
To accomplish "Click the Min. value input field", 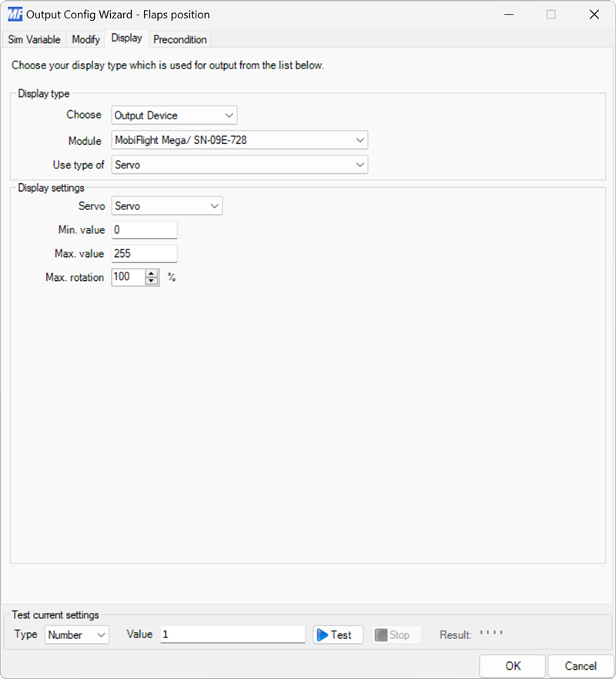I will 144,229.
